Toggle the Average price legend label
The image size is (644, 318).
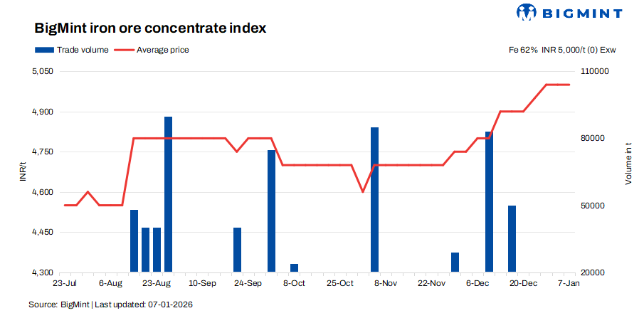163,50
